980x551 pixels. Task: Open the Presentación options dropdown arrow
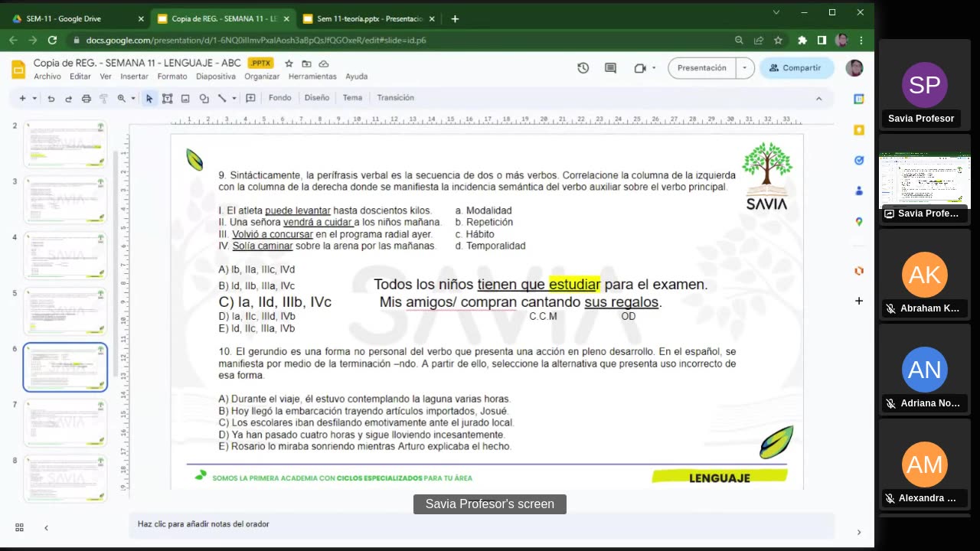click(745, 68)
